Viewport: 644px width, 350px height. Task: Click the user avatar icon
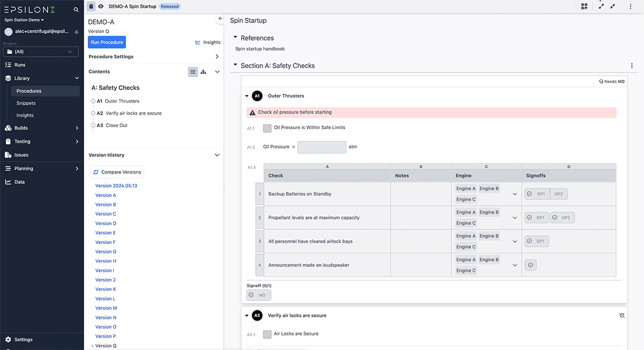(9, 32)
